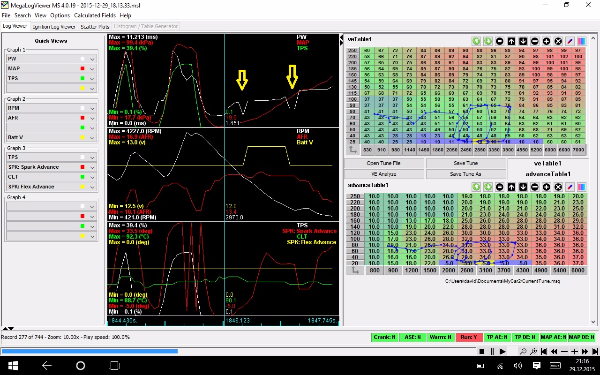This screenshot has height=375, width=600.
Task: Pause log playback
Action: click(492, 351)
